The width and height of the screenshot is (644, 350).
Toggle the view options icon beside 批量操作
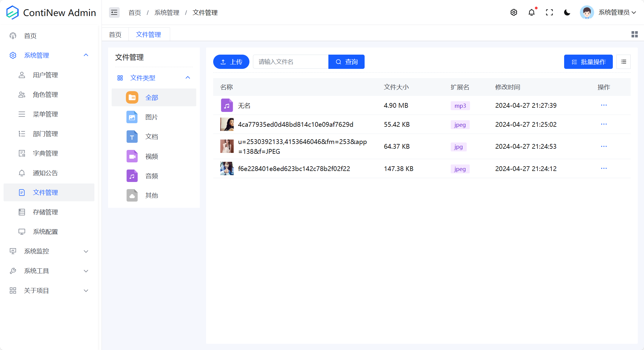(x=624, y=61)
